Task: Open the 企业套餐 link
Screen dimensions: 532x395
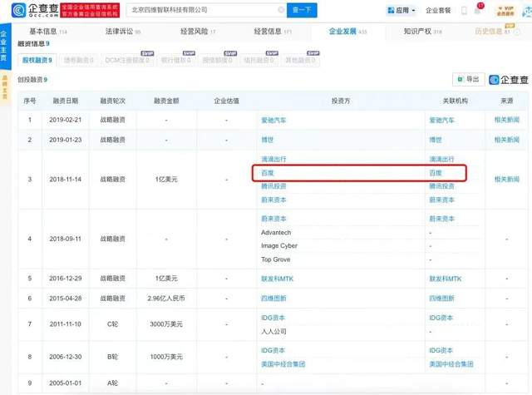Action: click(438, 12)
